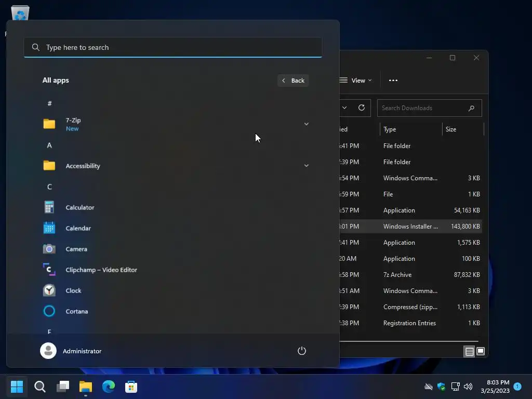Select the Registration Entries row
The image size is (532, 399).
pyautogui.click(x=410, y=323)
